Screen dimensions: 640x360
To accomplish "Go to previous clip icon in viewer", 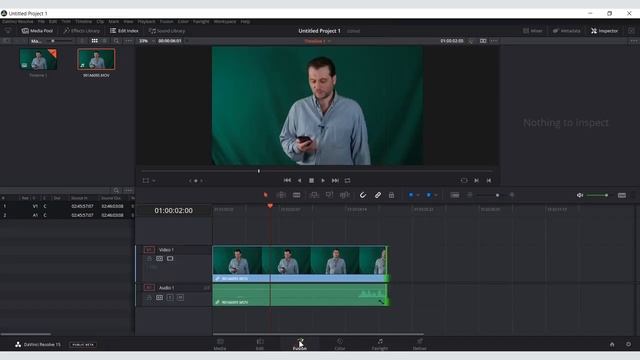I will coord(489,180).
